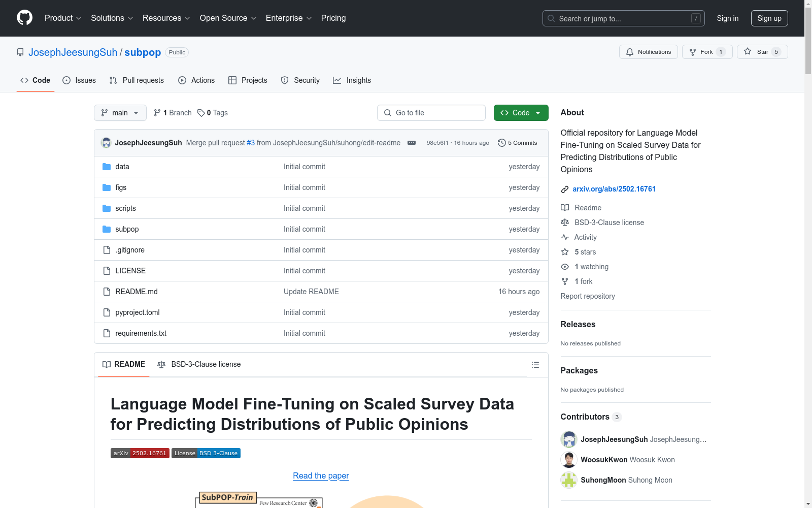The width and height of the screenshot is (812, 508).
Task: Click the search magnifier icon
Action: pos(551,18)
